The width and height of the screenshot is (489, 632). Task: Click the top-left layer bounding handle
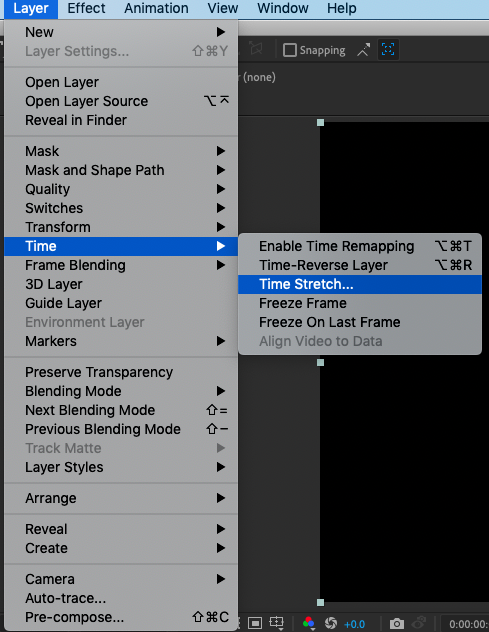coord(320,123)
